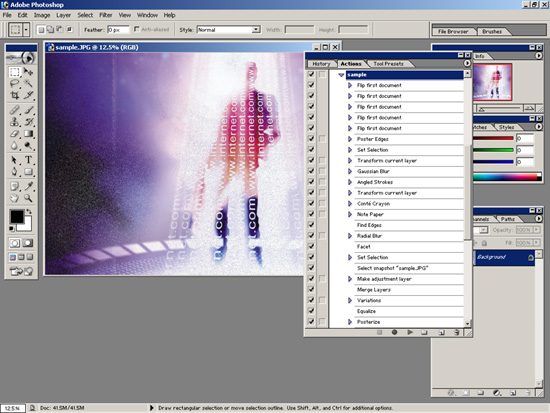
Task: Expand the Angled Strokes step
Action: (350, 182)
